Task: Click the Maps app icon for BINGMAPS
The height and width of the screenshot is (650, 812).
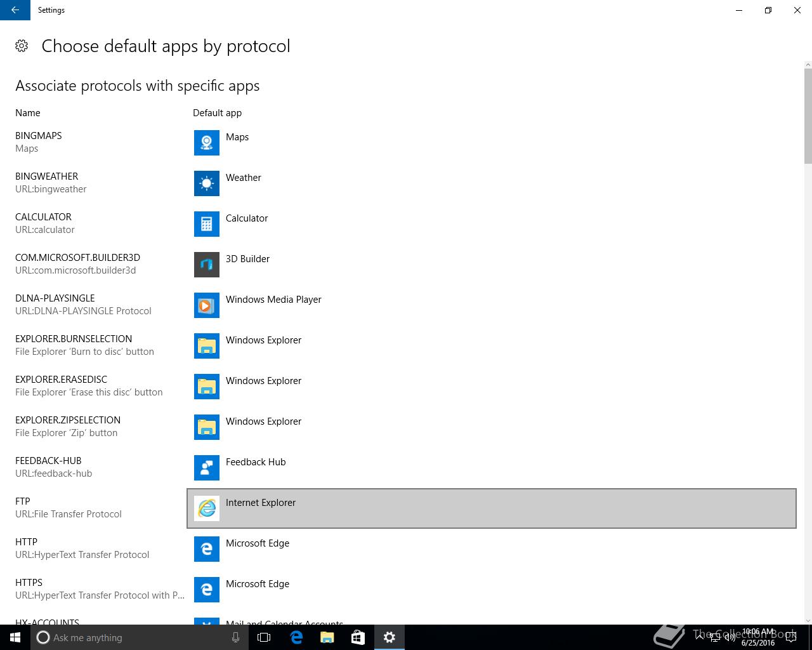Action: coord(207,143)
